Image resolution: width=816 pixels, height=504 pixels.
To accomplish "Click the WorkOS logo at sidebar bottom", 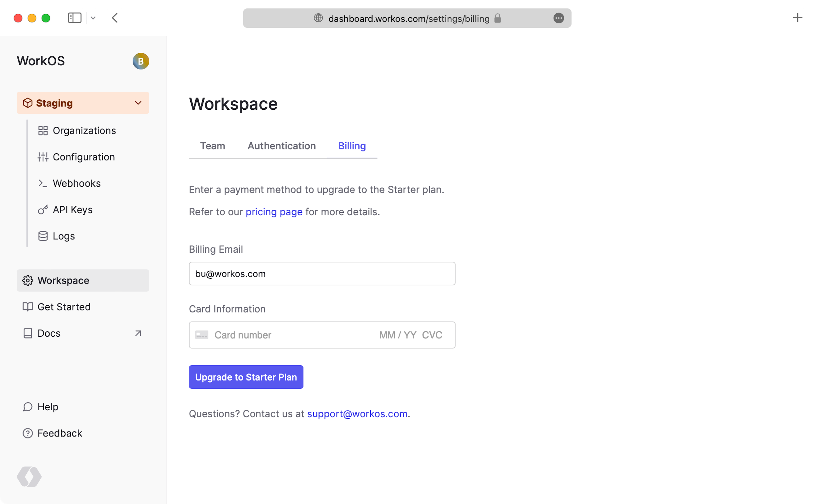I will click(x=29, y=477).
